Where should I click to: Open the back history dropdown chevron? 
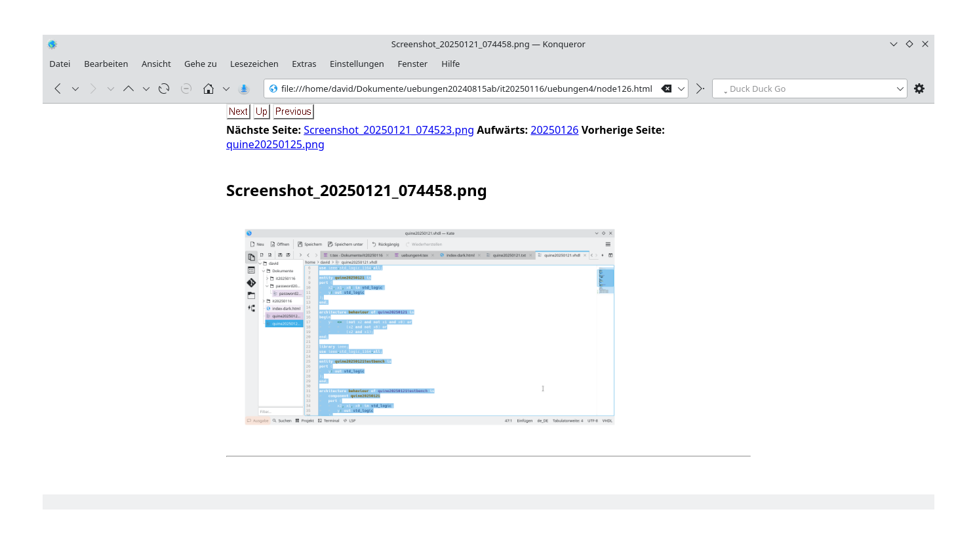pyautogui.click(x=74, y=89)
